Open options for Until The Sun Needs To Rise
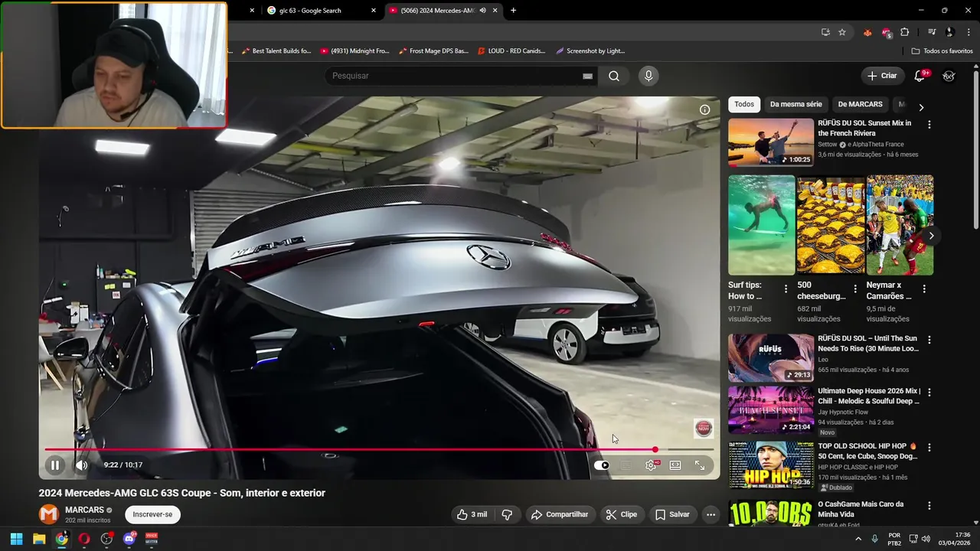Viewport: 980px width, 551px height. coord(929,340)
